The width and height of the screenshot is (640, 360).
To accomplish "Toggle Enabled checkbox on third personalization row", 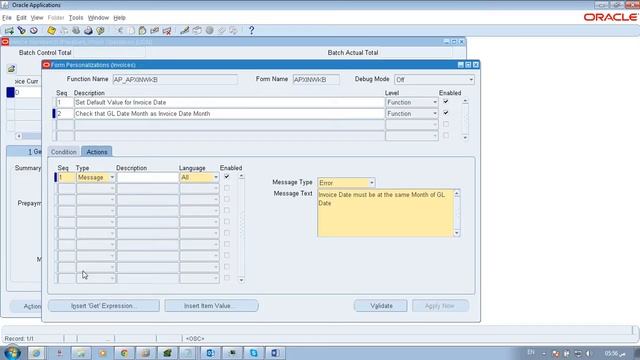I will 446,124.
